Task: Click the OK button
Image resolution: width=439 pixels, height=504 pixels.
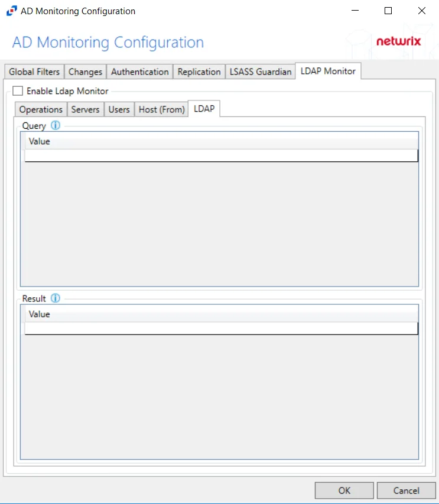Action: [344, 490]
